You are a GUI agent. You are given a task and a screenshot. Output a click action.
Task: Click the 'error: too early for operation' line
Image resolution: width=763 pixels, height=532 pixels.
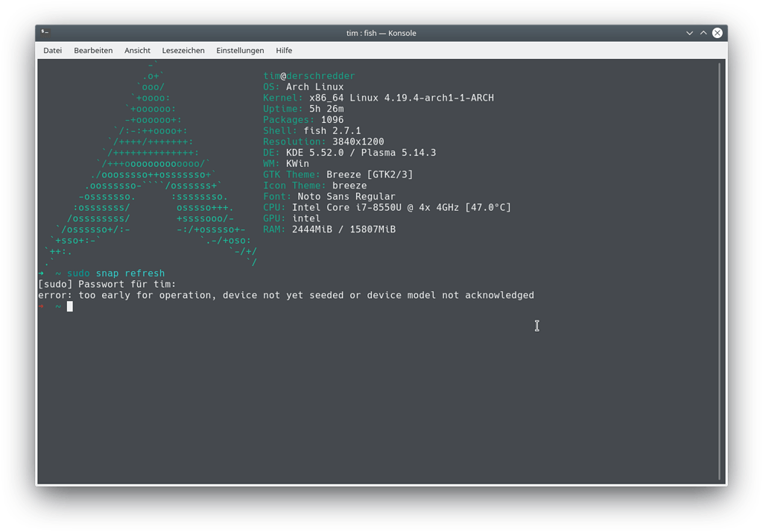point(286,295)
